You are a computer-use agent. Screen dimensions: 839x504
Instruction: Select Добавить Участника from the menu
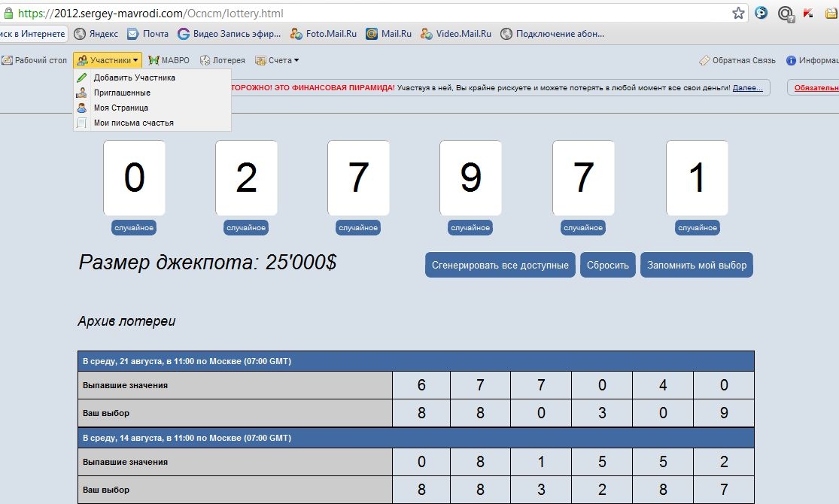point(134,77)
